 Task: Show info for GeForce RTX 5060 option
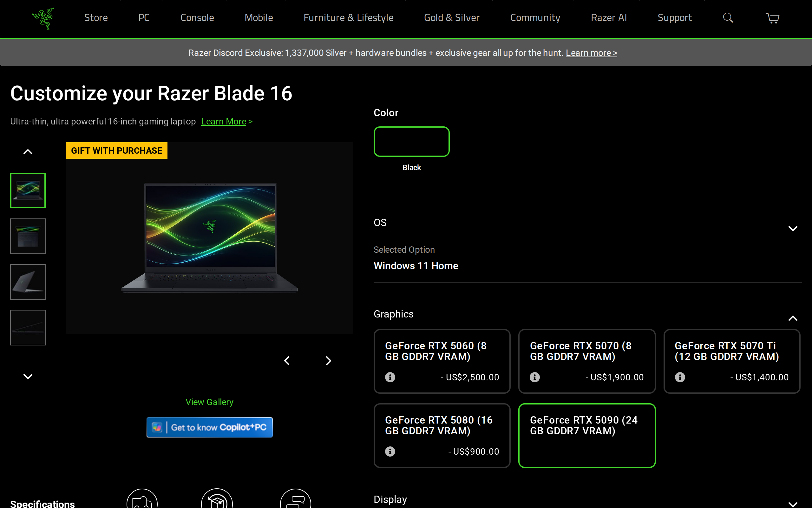pyautogui.click(x=390, y=377)
